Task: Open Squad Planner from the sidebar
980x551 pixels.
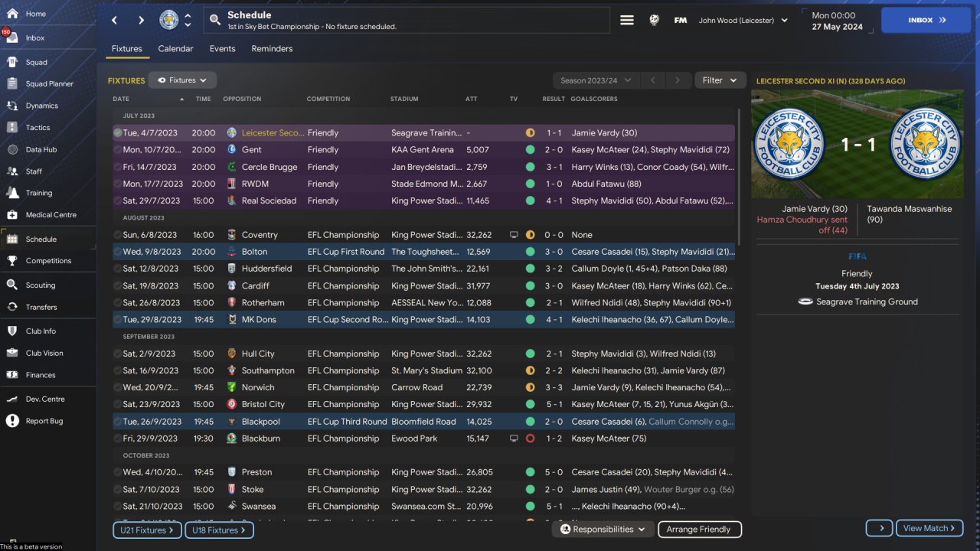Action: pyautogui.click(x=48, y=83)
